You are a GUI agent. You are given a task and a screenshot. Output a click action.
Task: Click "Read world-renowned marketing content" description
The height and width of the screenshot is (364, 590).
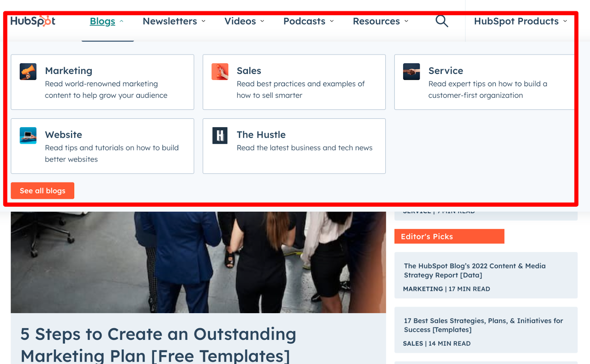point(106,90)
